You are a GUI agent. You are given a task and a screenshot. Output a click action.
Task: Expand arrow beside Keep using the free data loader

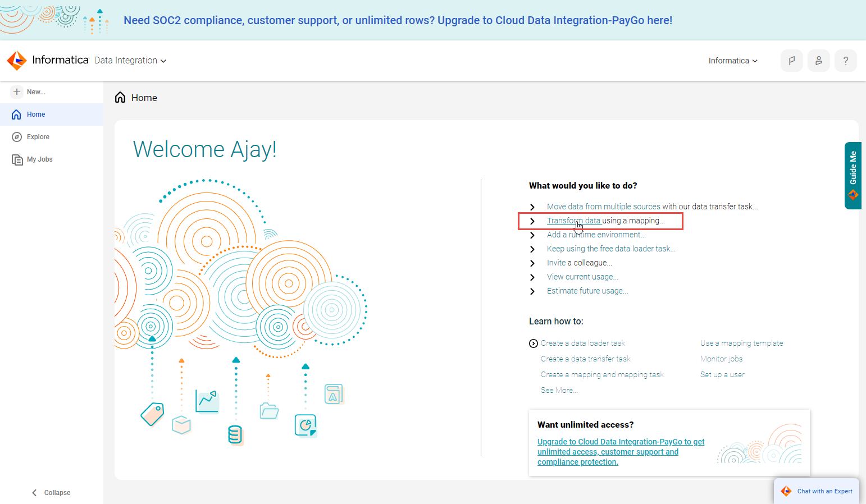click(532, 249)
